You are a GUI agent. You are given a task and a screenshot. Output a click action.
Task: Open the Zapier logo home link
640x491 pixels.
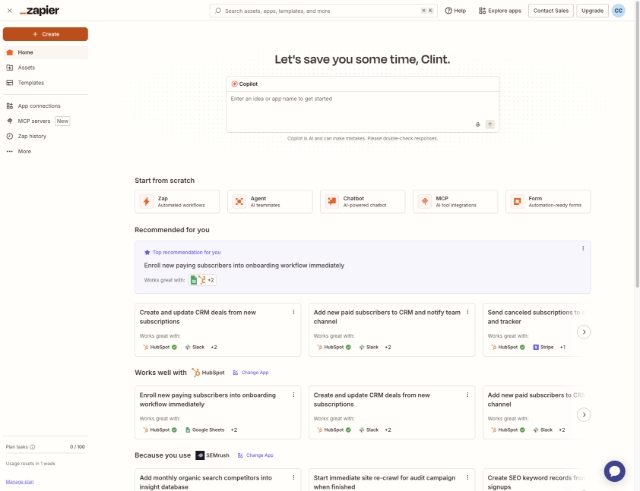(40, 11)
